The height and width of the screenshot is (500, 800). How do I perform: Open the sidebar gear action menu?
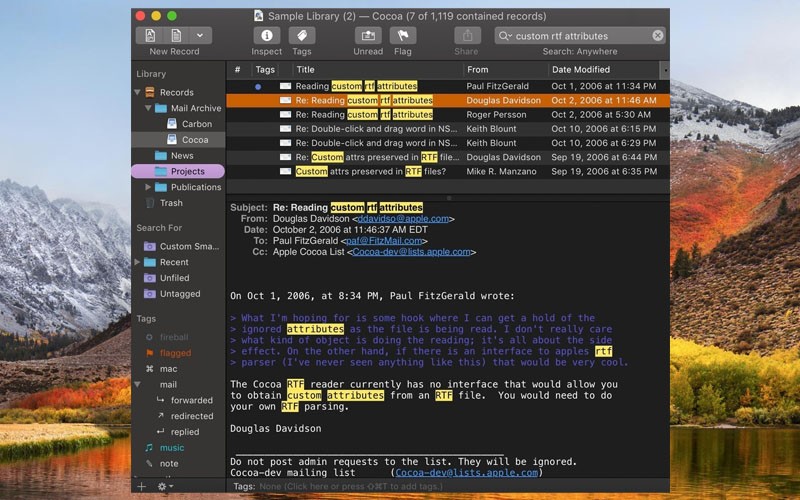(165, 486)
